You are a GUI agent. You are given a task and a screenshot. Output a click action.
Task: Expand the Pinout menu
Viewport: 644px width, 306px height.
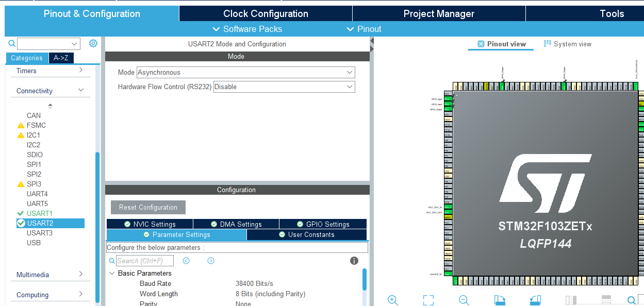click(x=364, y=29)
